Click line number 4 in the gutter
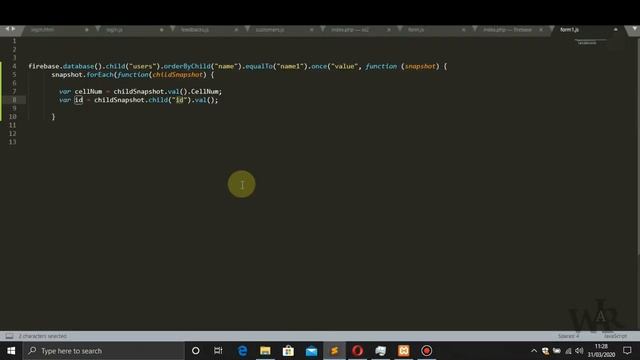This screenshot has height=360, width=640. (x=14, y=66)
